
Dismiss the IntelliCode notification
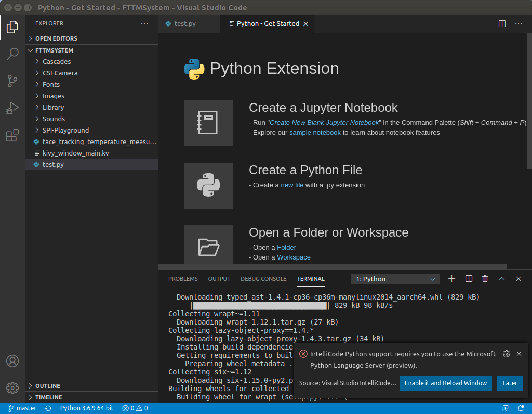coord(519,354)
